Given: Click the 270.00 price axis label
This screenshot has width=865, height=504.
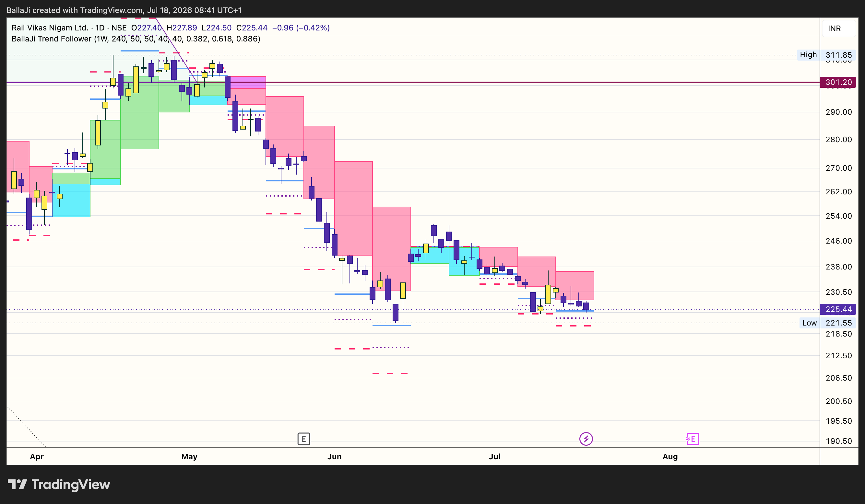Looking at the screenshot, I should tap(838, 168).
